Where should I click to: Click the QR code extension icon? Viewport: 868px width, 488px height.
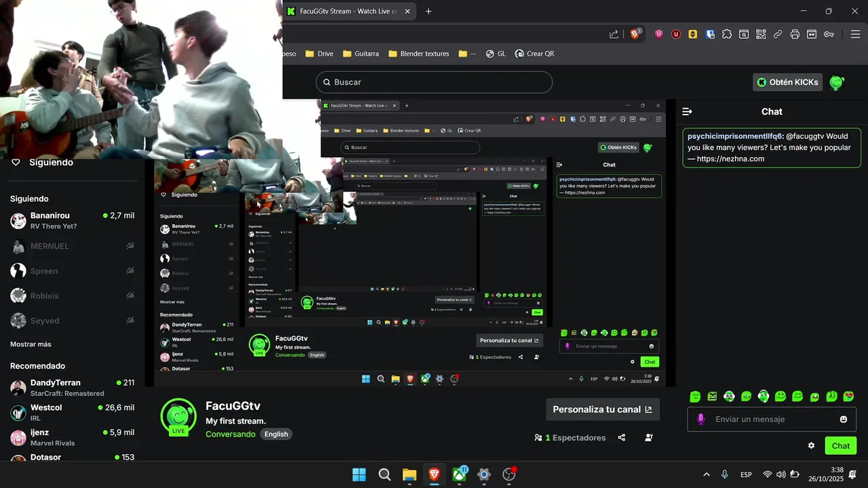click(x=761, y=34)
